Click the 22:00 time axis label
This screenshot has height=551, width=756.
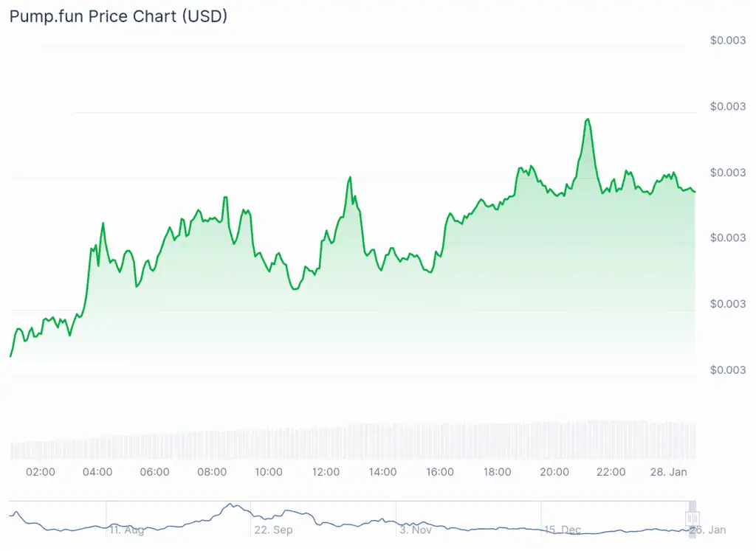pos(611,472)
